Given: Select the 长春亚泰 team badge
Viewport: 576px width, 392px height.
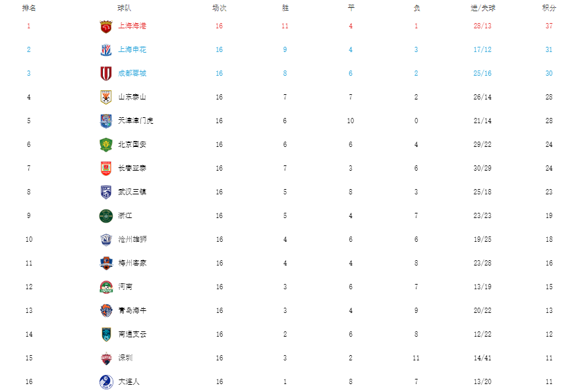Looking at the screenshot, I should pos(105,169).
